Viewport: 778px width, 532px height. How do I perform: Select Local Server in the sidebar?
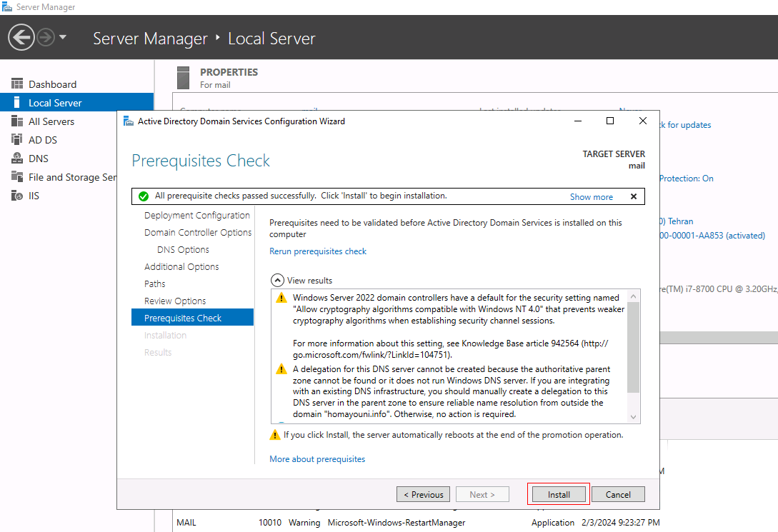[x=77, y=103]
